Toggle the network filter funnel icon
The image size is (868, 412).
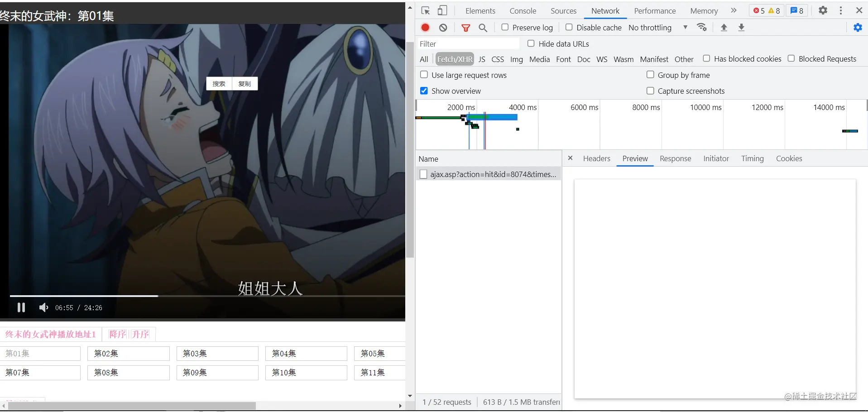pyautogui.click(x=465, y=28)
